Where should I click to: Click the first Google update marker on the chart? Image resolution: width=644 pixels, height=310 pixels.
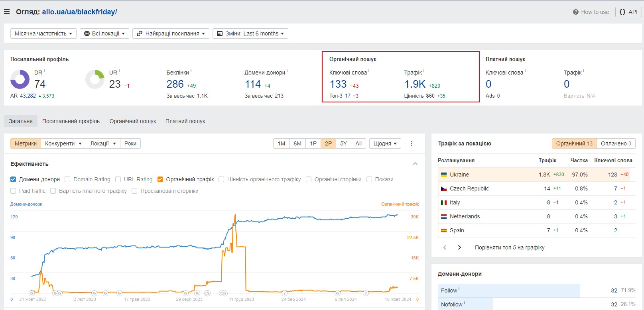pos(32,293)
